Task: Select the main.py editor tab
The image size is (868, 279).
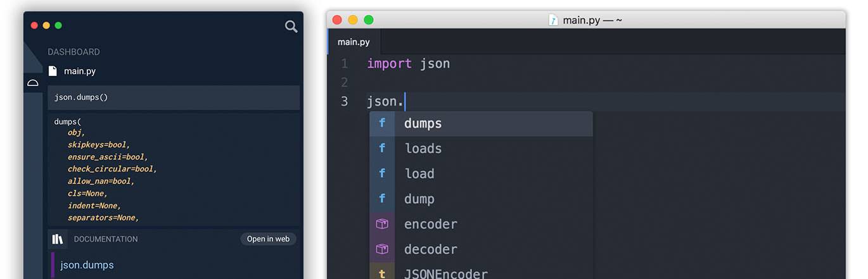Action: [354, 42]
